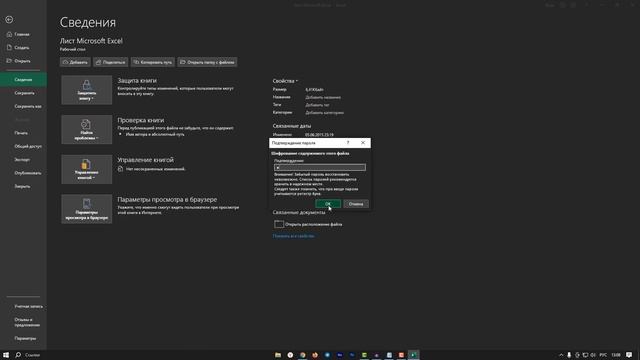The height and width of the screenshot is (360, 640).
Task: Show hidden tray icons chevron
Action: 561,355
